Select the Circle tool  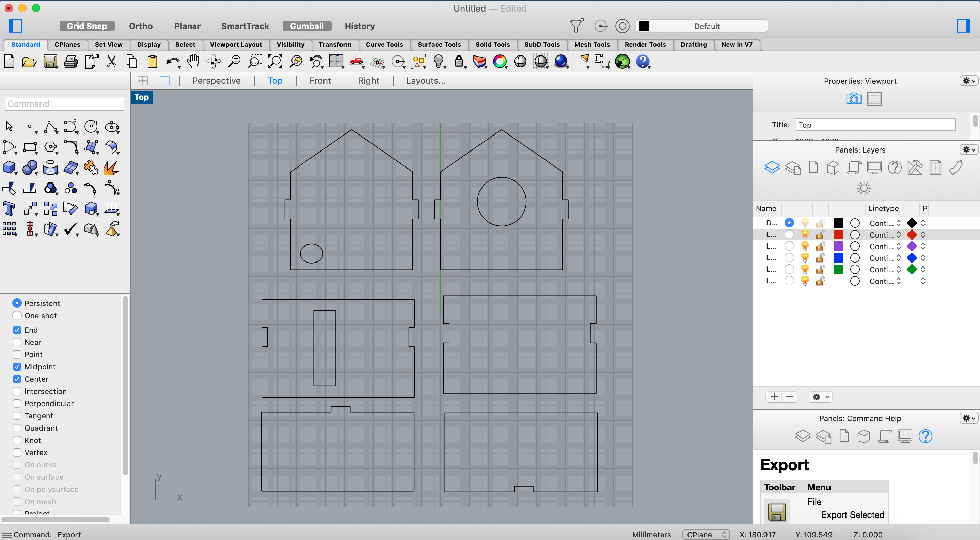pyautogui.click(x=91, y=127)
